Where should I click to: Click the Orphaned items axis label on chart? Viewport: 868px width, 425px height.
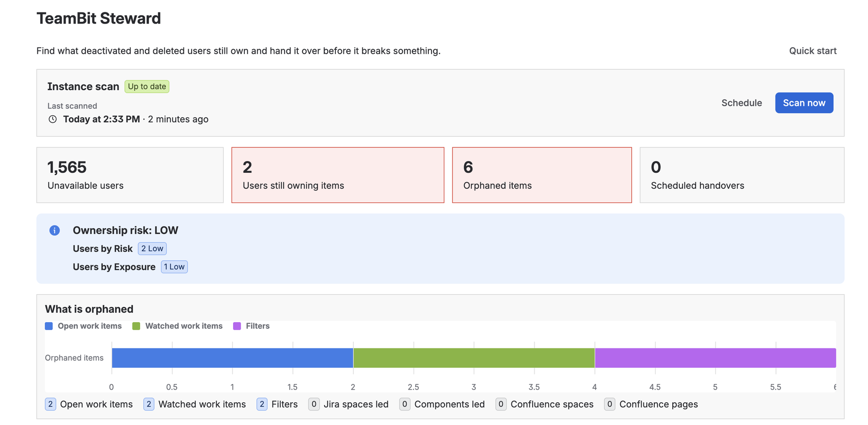74,358
